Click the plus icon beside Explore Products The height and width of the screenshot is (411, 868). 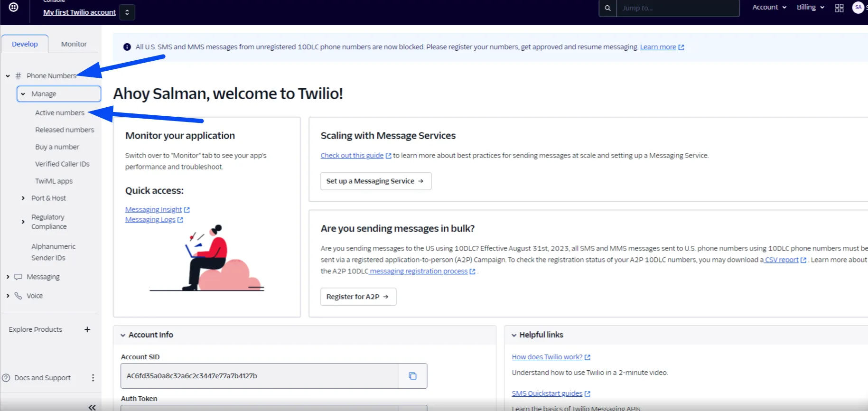tap(87, 329)
